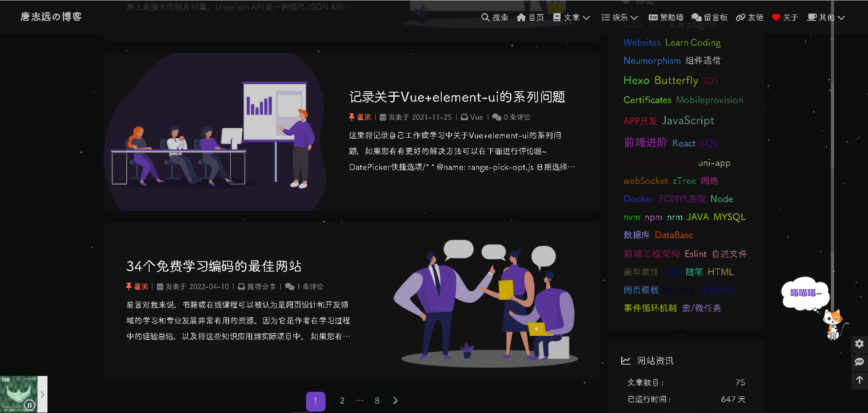Expand the music player side panel
868x413 pixels.
pyautogui.click(x=42, y=394)
